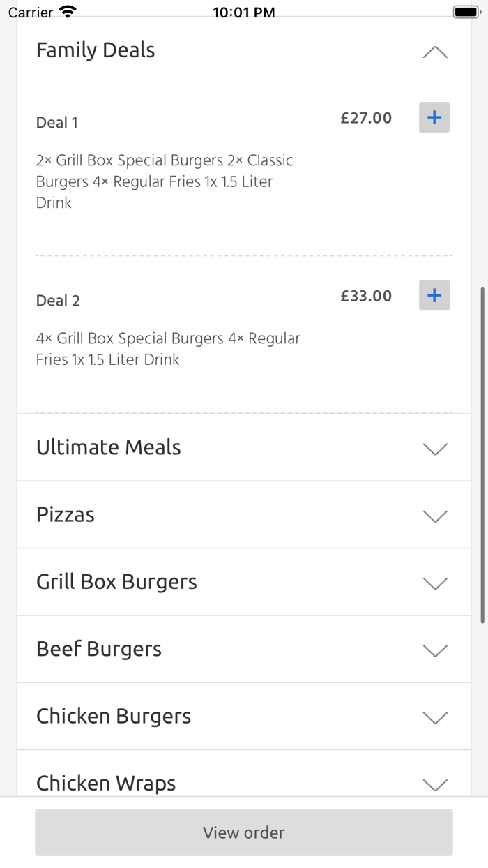
Task: Click the Wi-Fi icon in status bar
Action: (x=66, y=10)
